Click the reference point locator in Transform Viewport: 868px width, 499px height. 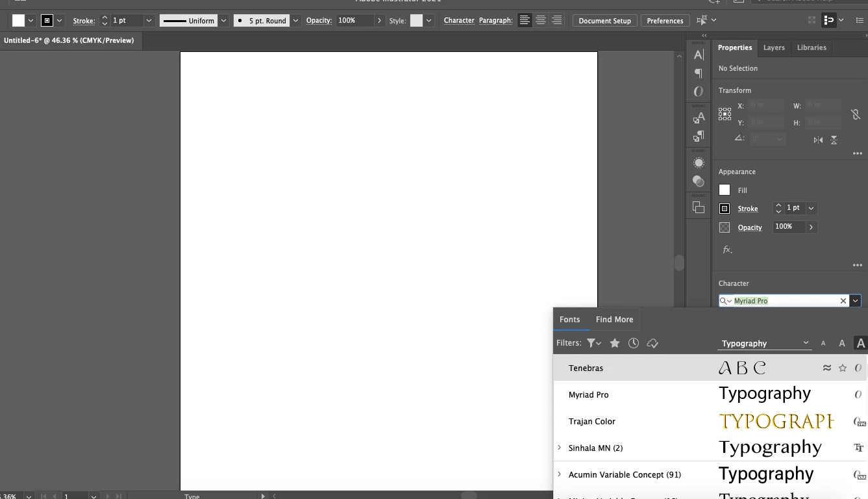pos(725,114)
